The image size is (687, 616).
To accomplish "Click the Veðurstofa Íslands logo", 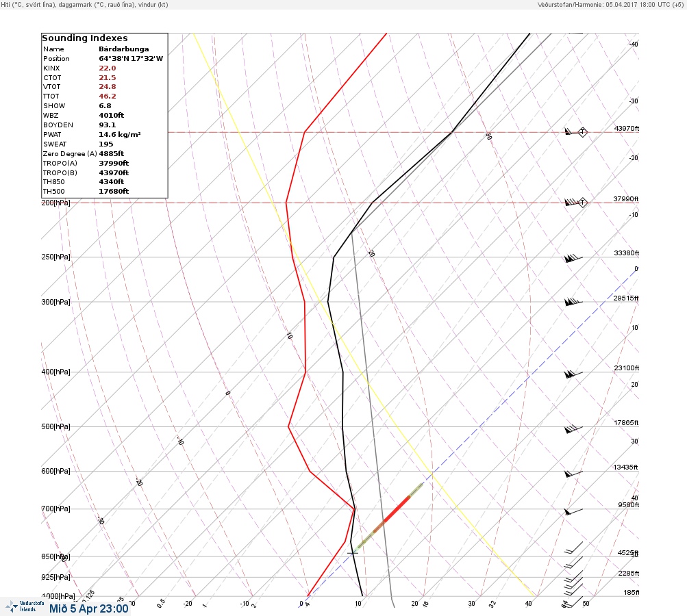I will click(x=25, y=606).
